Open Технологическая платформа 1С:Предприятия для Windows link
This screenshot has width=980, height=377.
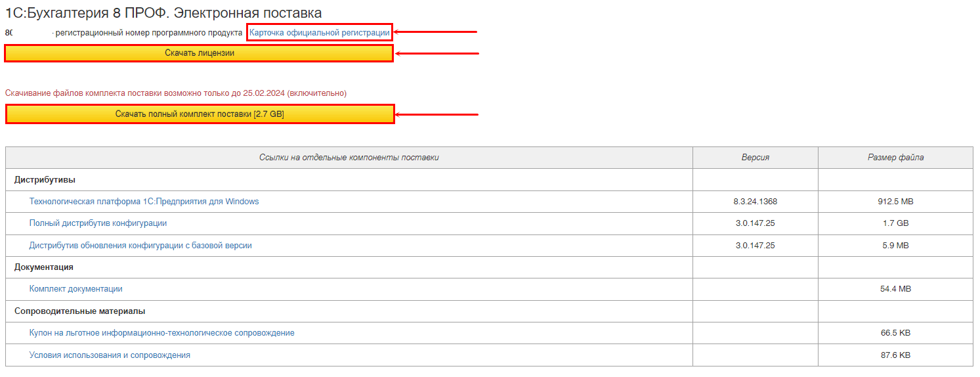[x=144, y=202]
